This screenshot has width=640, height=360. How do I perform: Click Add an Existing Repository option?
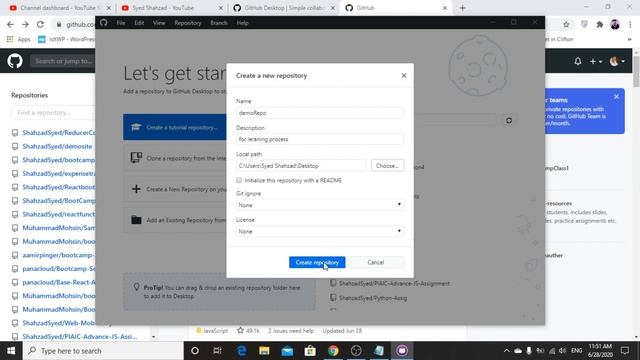pyautogui.click(x=175, y=220)
